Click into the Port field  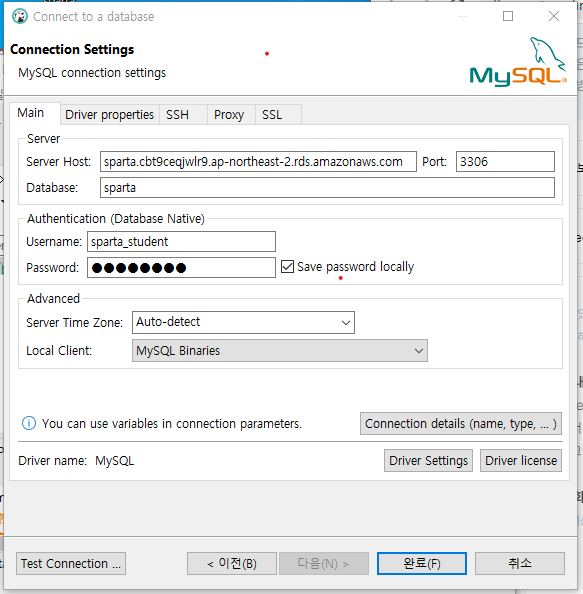(x=505, y=162)
